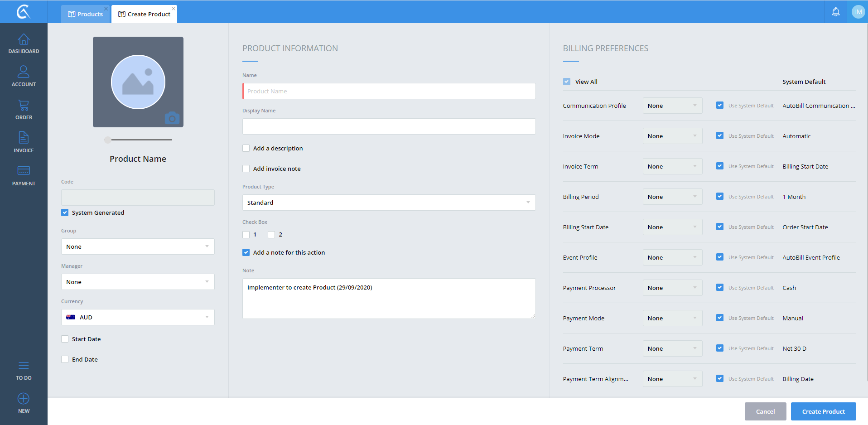
Task: Click the Create Product button
Action: click(x=823, y=411)
